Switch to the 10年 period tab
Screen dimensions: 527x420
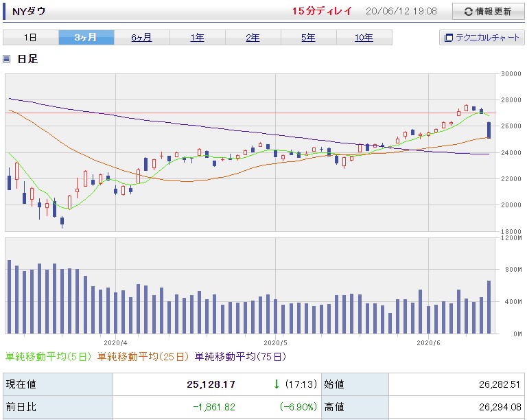(364, 37)
